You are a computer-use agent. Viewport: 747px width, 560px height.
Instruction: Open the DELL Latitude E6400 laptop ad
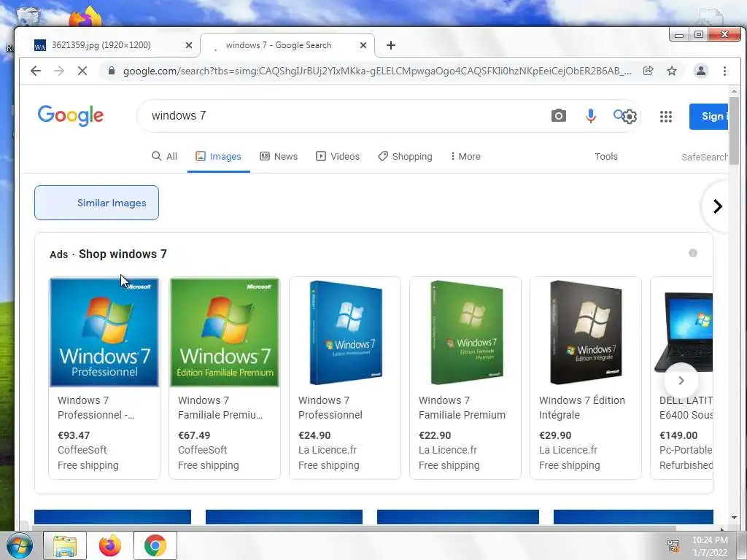pyautogui.click(x=682, y=378)
